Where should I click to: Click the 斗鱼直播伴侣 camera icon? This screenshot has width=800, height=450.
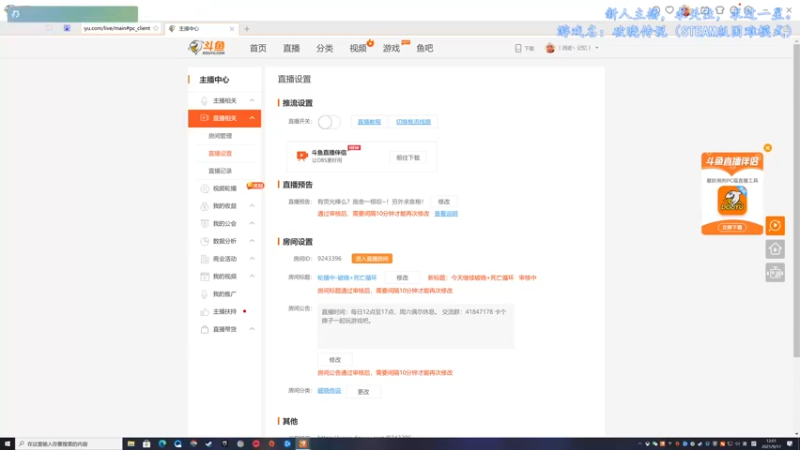coord(302,156)
